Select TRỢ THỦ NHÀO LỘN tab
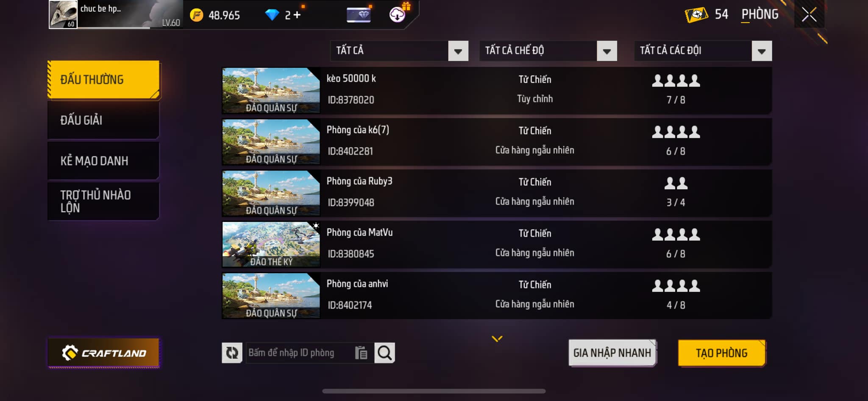 tap(104, 202)
